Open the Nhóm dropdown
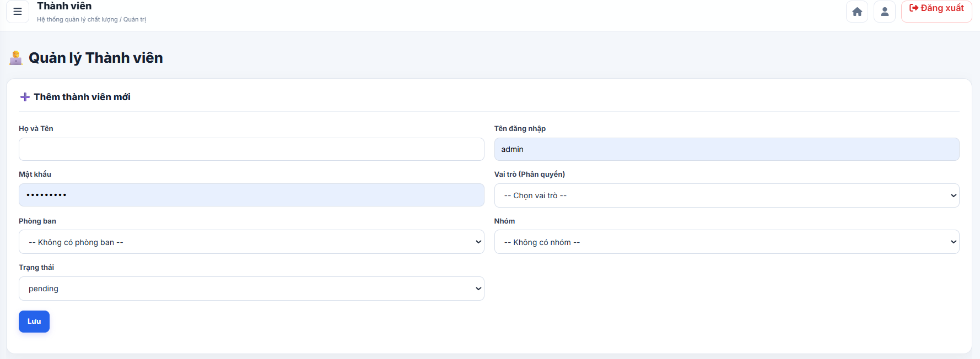The height and width of the screenshot is (359, 980). (726, 242)
